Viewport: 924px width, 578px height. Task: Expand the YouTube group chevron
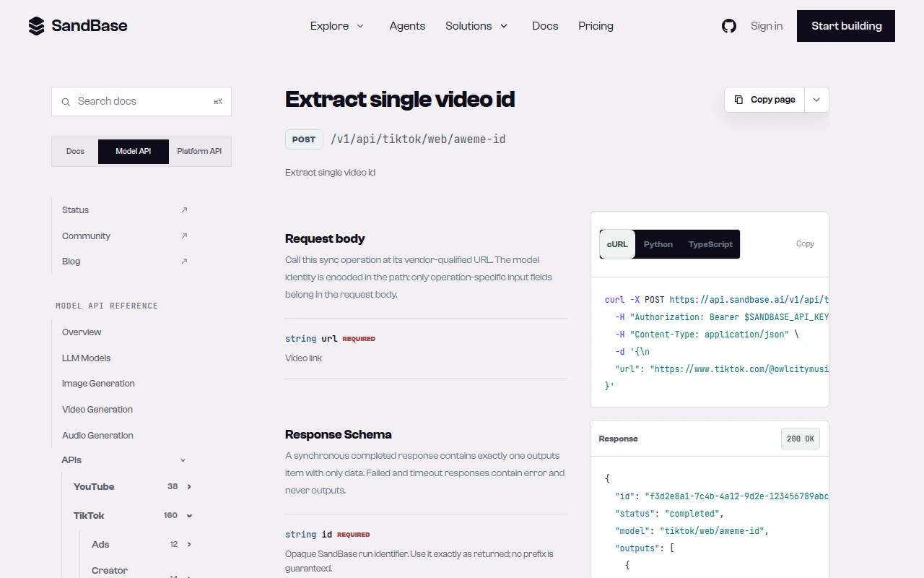pos(189,487)
